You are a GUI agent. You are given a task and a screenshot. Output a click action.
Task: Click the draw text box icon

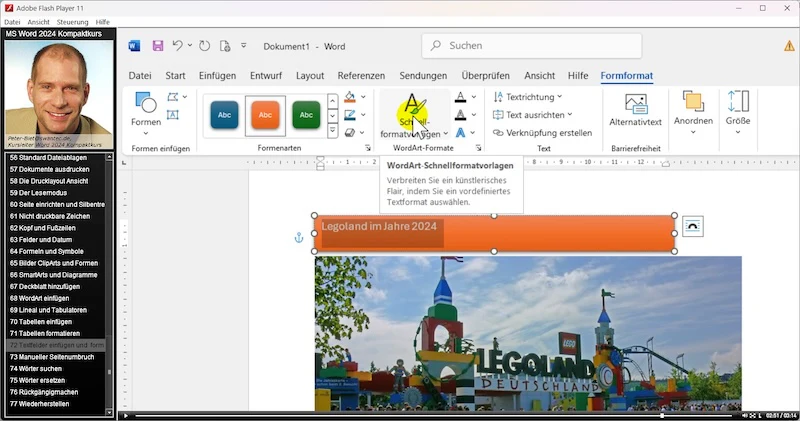[173, 114]
